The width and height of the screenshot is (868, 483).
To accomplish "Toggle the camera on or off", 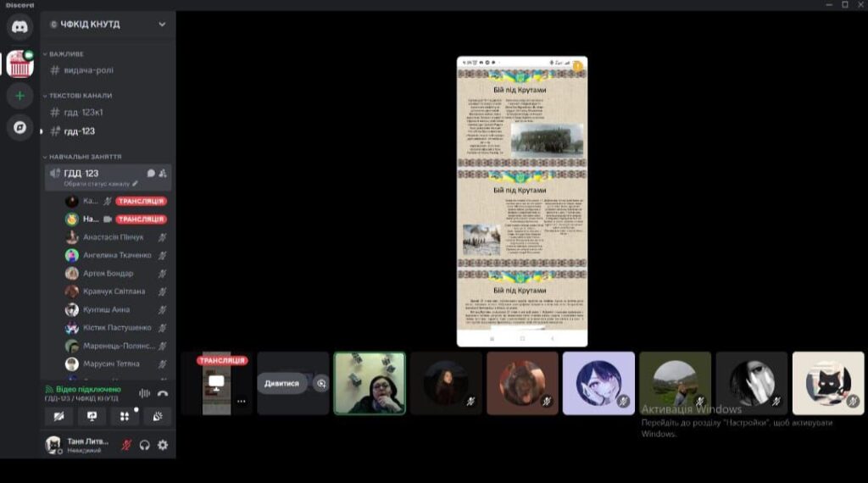I will coord(58,416).
